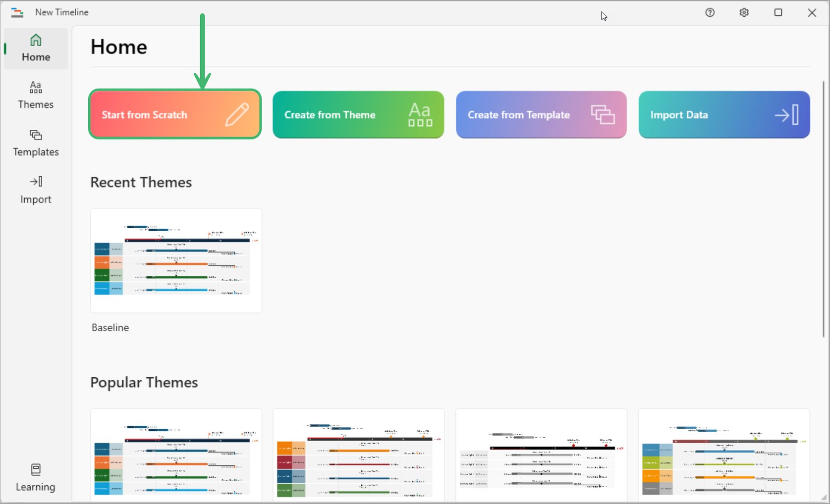Screen dimensions: 830x504
Task: Open the help icon in the title bar
Action: click(710, 12)
